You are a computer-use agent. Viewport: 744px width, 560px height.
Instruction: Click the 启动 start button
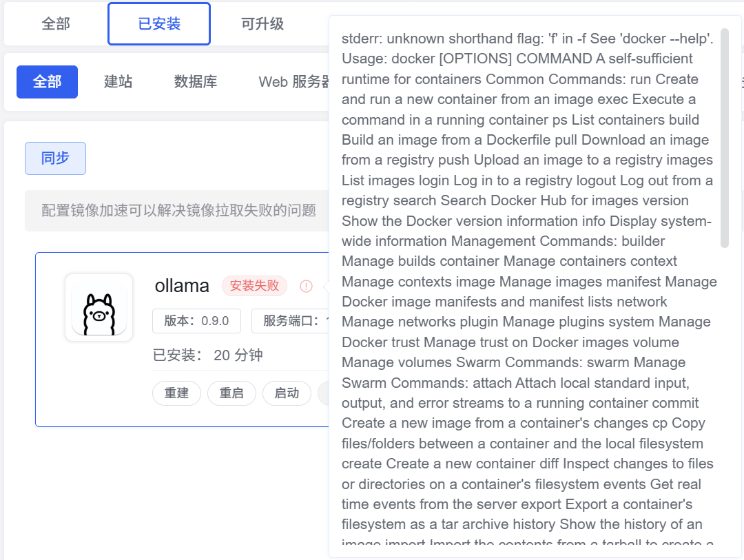coord(287,393)
